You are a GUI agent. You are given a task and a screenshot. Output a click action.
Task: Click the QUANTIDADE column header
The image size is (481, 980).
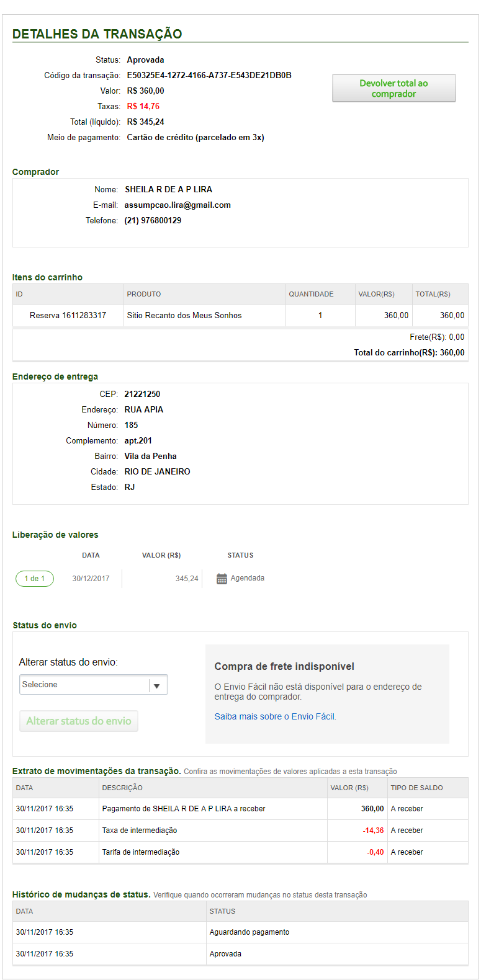click(311, 294)
